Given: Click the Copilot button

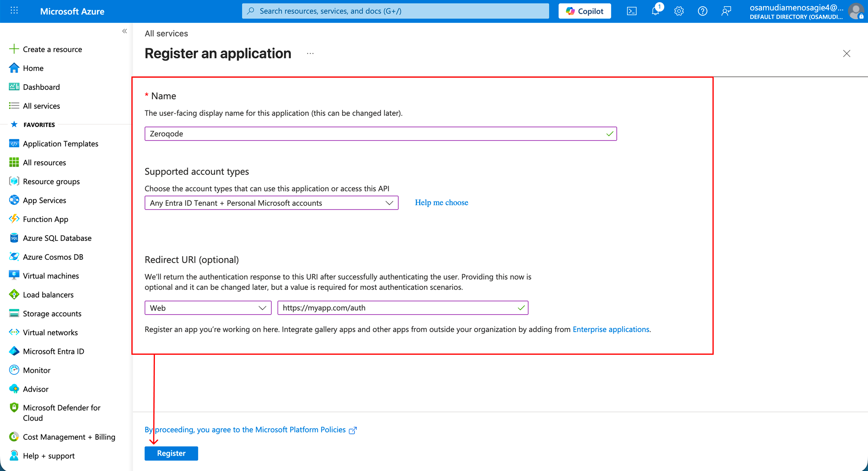Looking at the screenshot, I should tap(585, 11).
